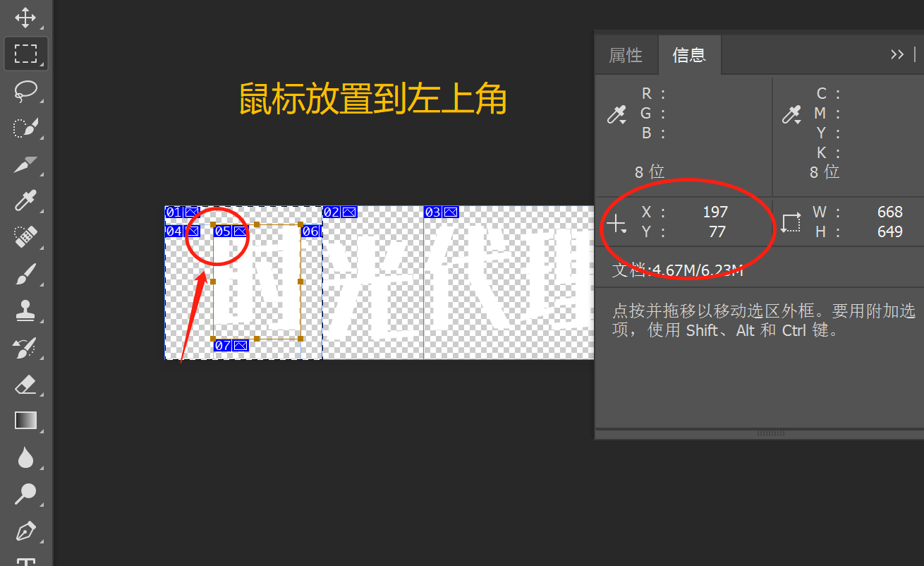Viewport: 924px width, 566px height.
Task: Pick the Quick Selection tool
Action: (25, 128)
